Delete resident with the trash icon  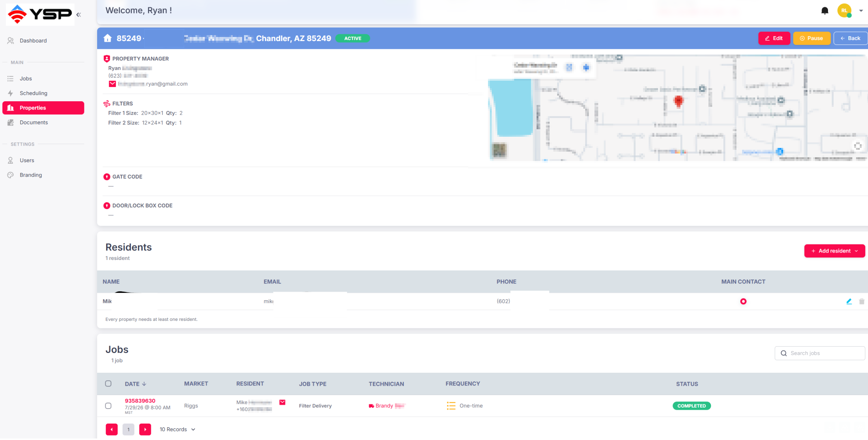tap(861, 301)
